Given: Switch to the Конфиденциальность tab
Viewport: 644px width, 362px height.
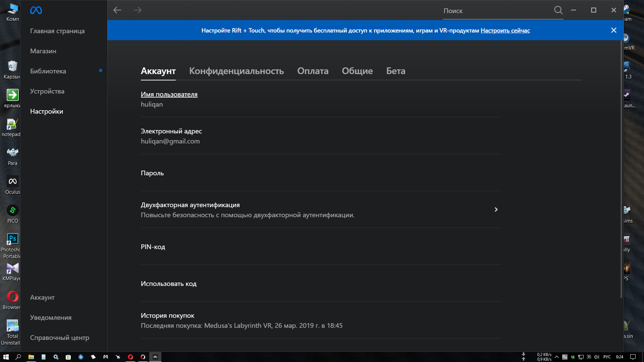Looking at the screenshot, I should point(236,71).
